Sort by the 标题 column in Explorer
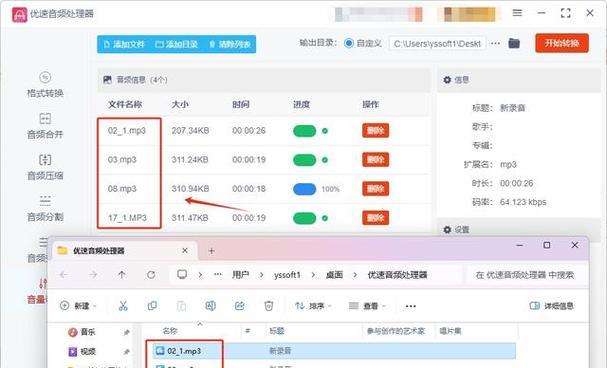 click(x=277, y=331)
